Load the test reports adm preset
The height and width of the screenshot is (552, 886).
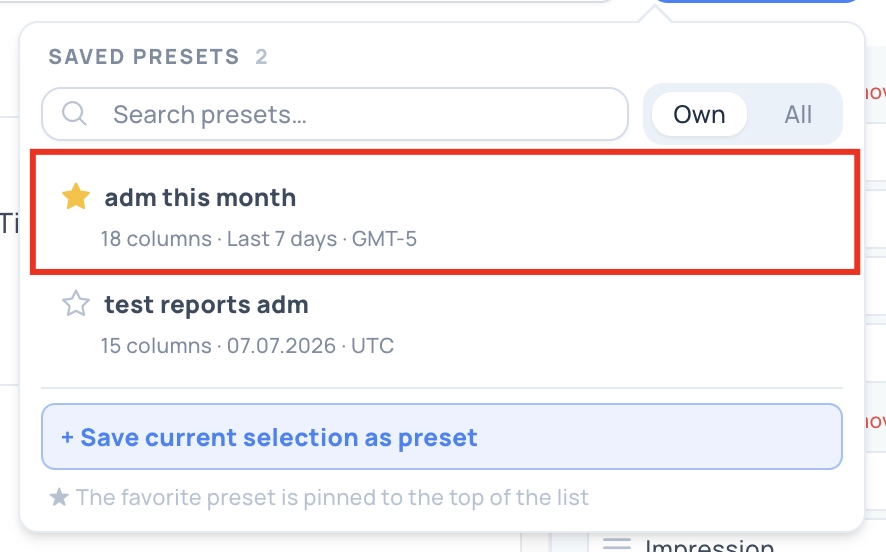click(445, 323)
